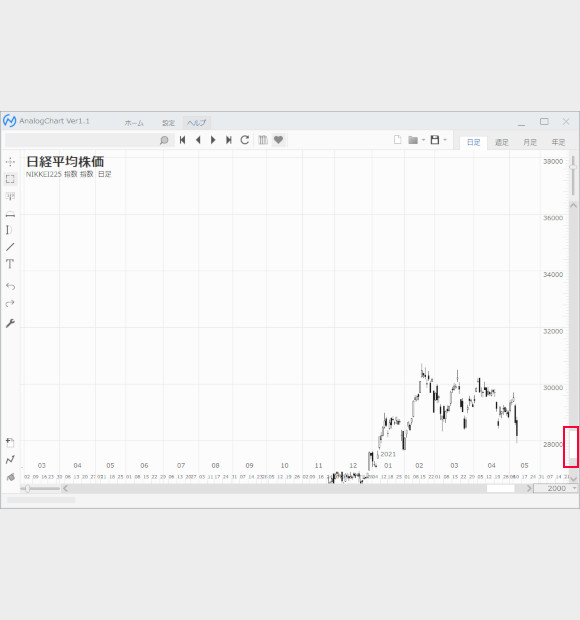
Task: Select the crosshair cursor tool
Action: 10,162
